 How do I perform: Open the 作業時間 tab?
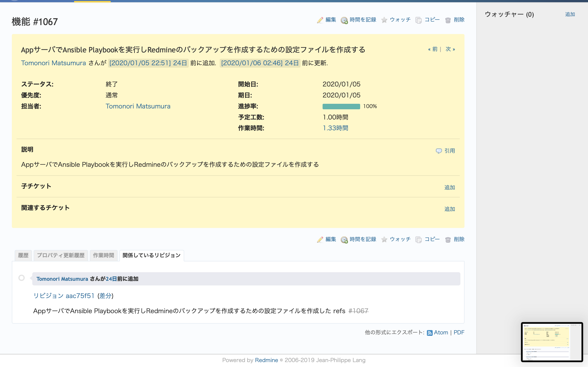click(x=104, y=255)
